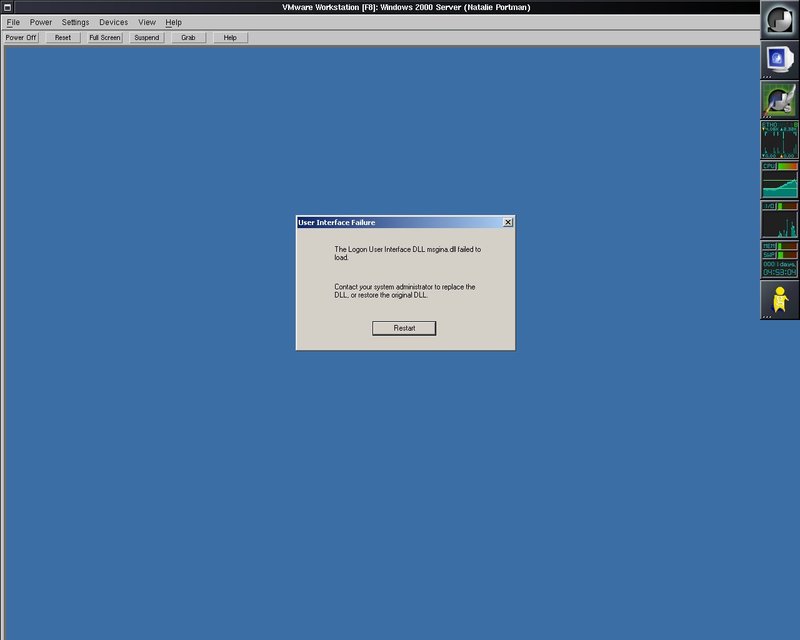Launch the yellow AIM running-man dock icon
Image resolution: width=800 pixels, height=640 pixels.
click(x=780, y=300)
